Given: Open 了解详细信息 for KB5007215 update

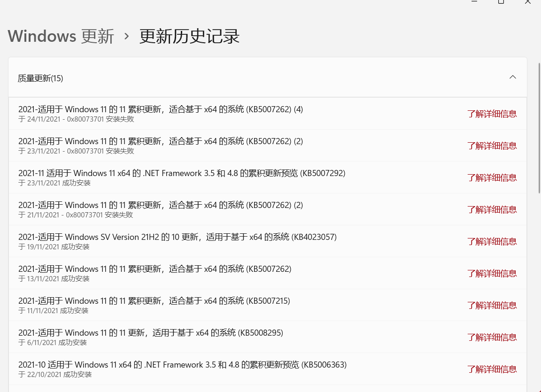Looking at the screenshot, I should point(492,306).
